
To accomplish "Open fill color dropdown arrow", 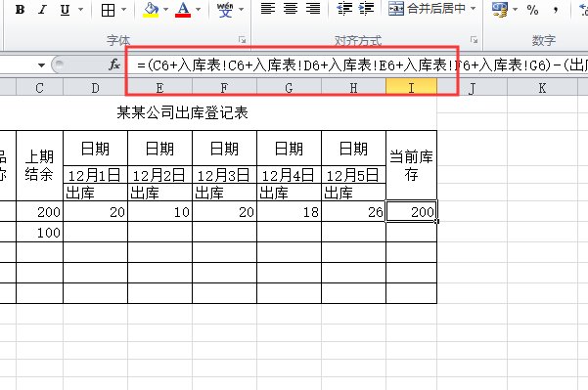I will click(x=165, y=10).
